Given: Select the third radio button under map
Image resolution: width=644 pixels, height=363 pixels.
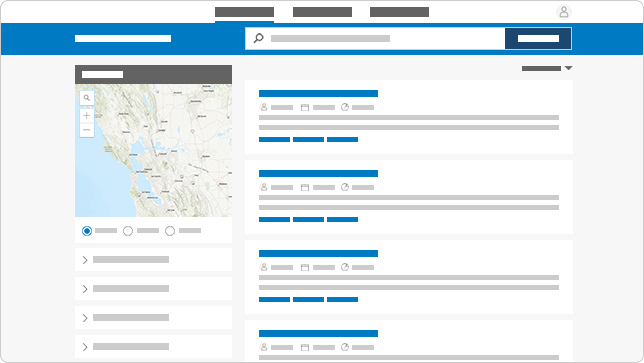Looking at the screenshot, I should click(170, 231).
